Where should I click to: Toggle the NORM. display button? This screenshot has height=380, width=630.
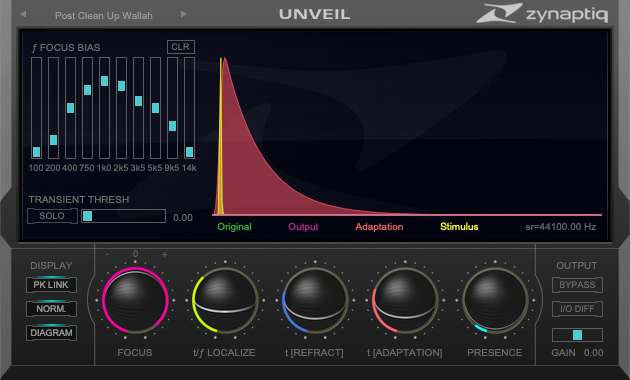coord(51,309)
